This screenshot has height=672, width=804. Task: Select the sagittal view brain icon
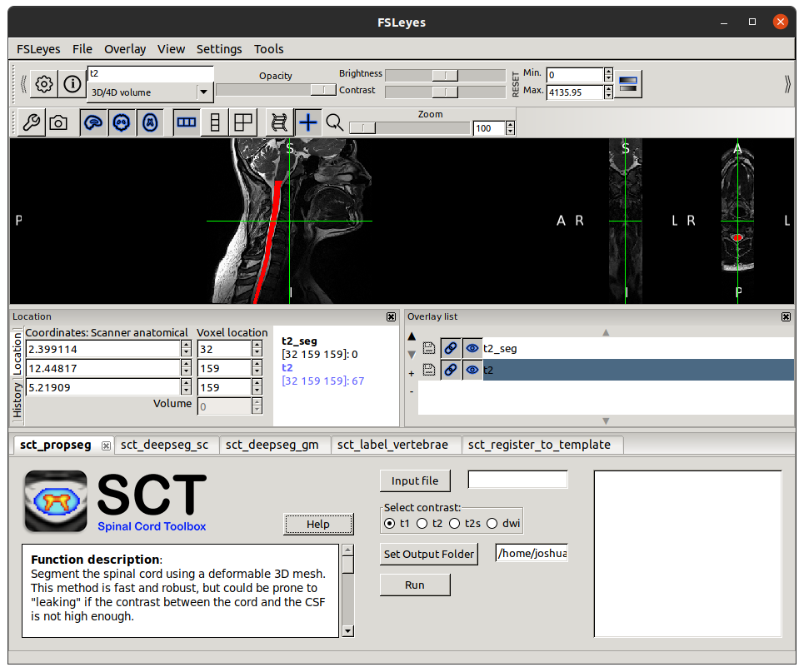(x=93, y=122)
